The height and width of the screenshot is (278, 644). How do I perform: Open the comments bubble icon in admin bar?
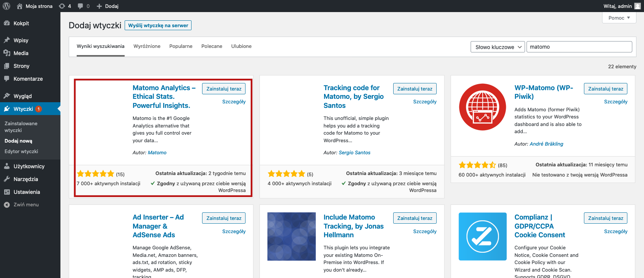coord(80,6)
